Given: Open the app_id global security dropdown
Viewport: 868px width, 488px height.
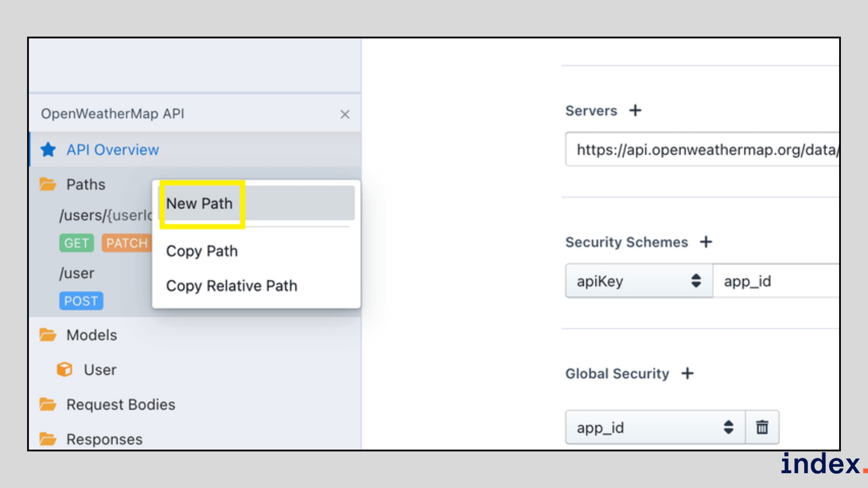Looking at the screenshot, I should pyautogui.click(x=655, y=427).
